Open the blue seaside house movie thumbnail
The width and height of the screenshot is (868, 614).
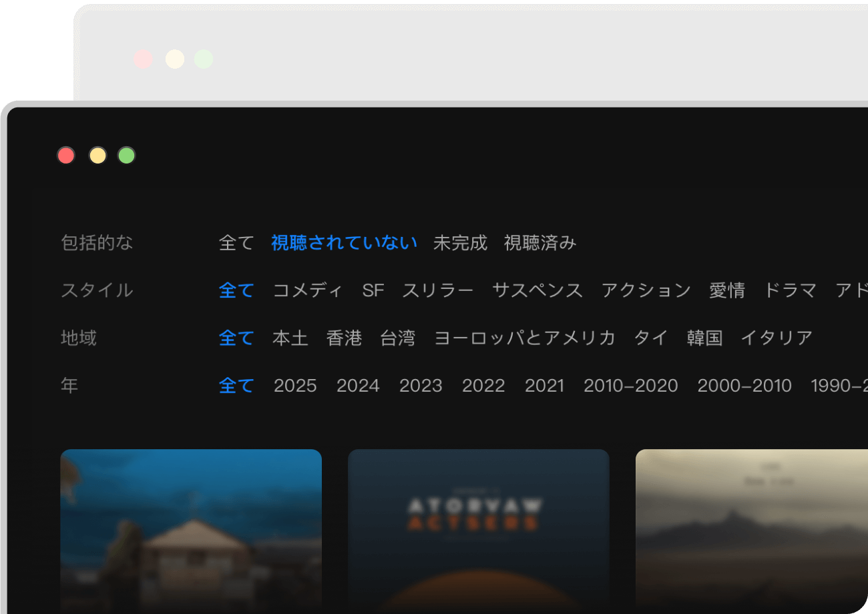pos(191,531)
